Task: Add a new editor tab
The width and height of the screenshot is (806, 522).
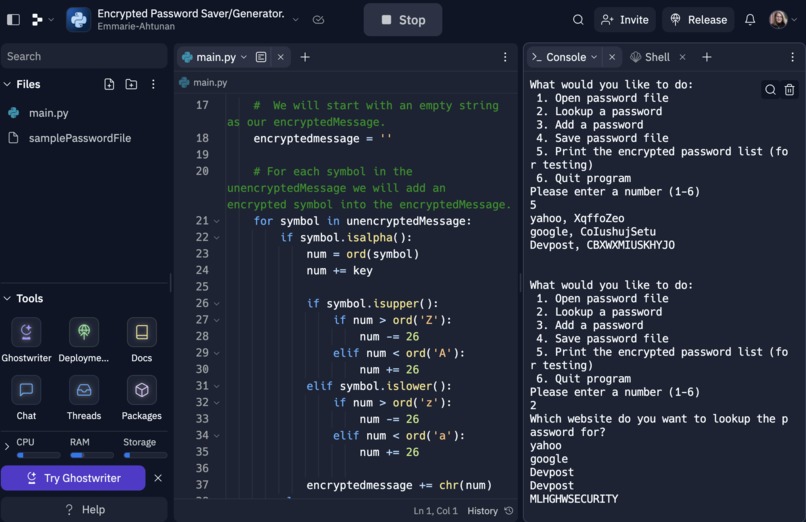Action: pyautogui.click(x=305, y=57)
